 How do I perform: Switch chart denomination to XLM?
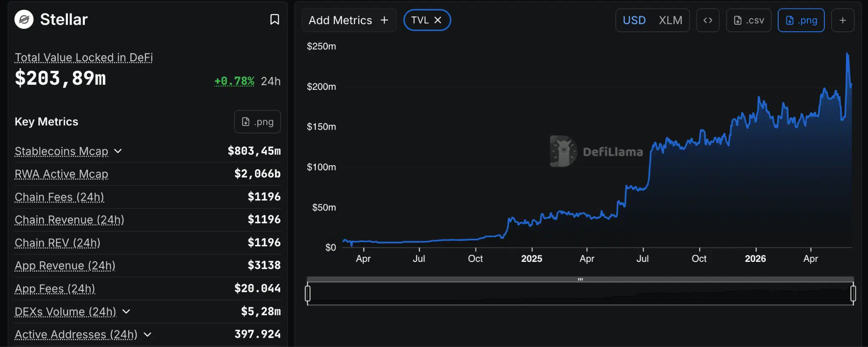[670, 20]
